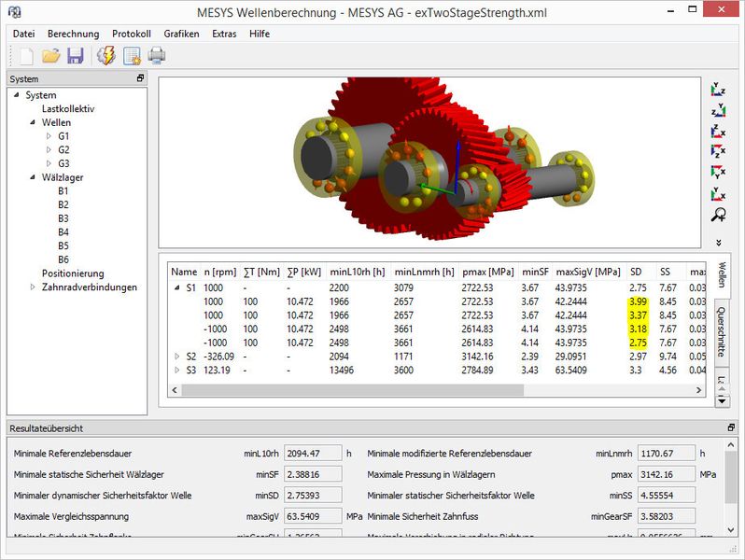
Task: Open a file with the folder icon
Action: tap(50, 56)
